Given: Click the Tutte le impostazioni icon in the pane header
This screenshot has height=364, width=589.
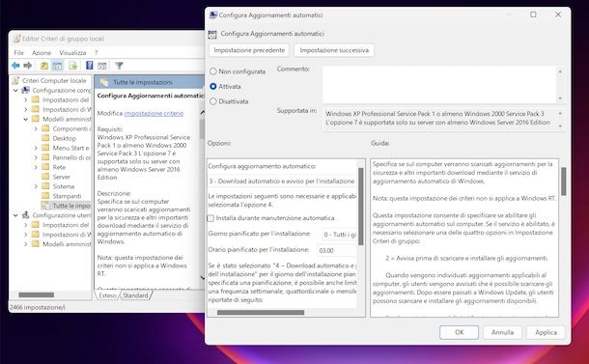Looking at the screenshot, I should [104, 82].
